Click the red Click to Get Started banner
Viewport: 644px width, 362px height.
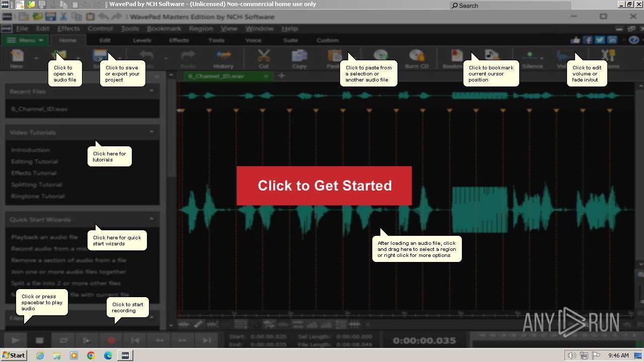tap(324, 186)
